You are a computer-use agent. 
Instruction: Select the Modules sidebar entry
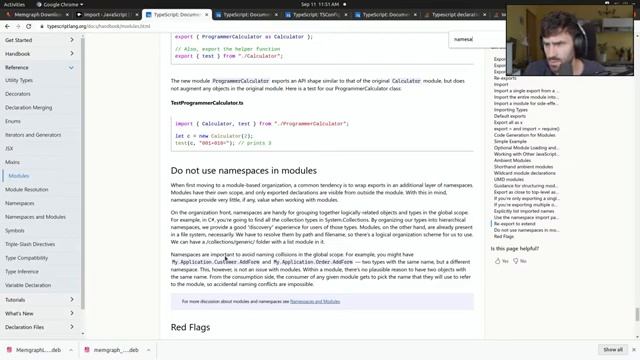[x=19, y=176]
